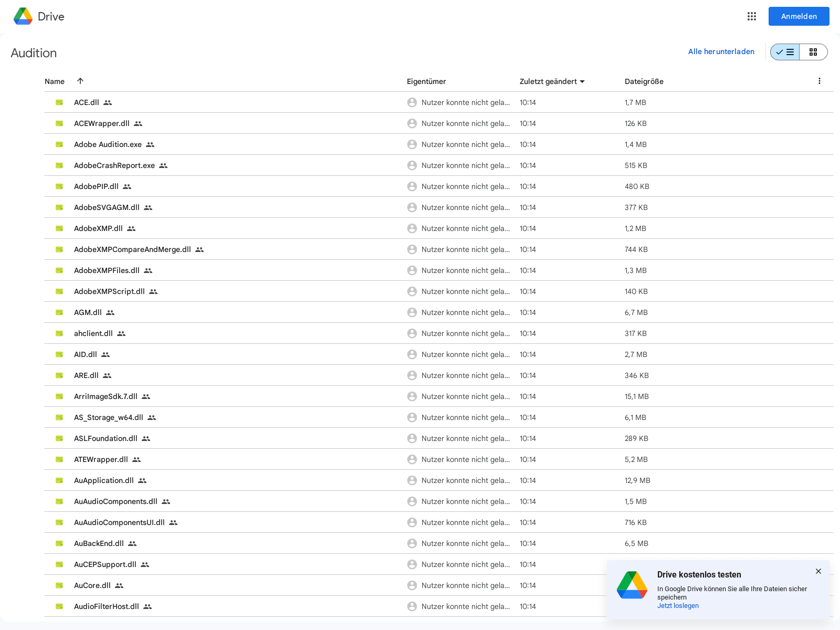Select the Adobe Audition.exe file name
840x630 pixels.
point(108,144)
